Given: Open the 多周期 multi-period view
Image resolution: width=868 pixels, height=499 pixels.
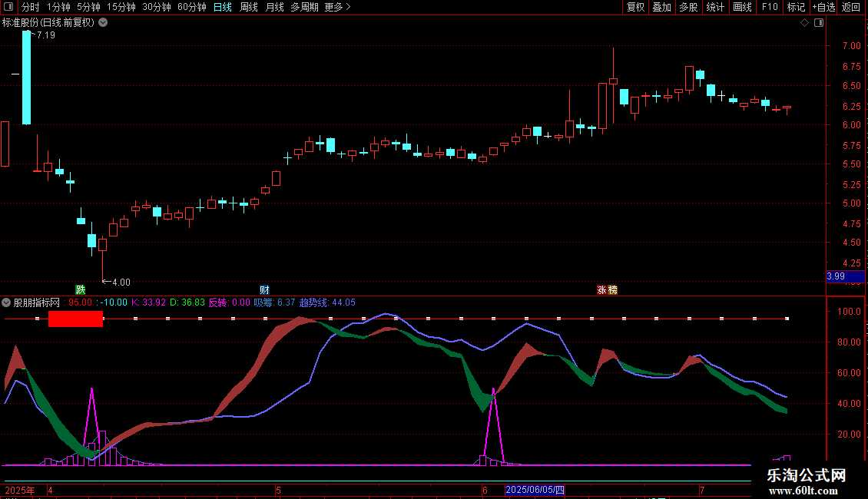Looking at the screenshot, I should click(304, 7).
